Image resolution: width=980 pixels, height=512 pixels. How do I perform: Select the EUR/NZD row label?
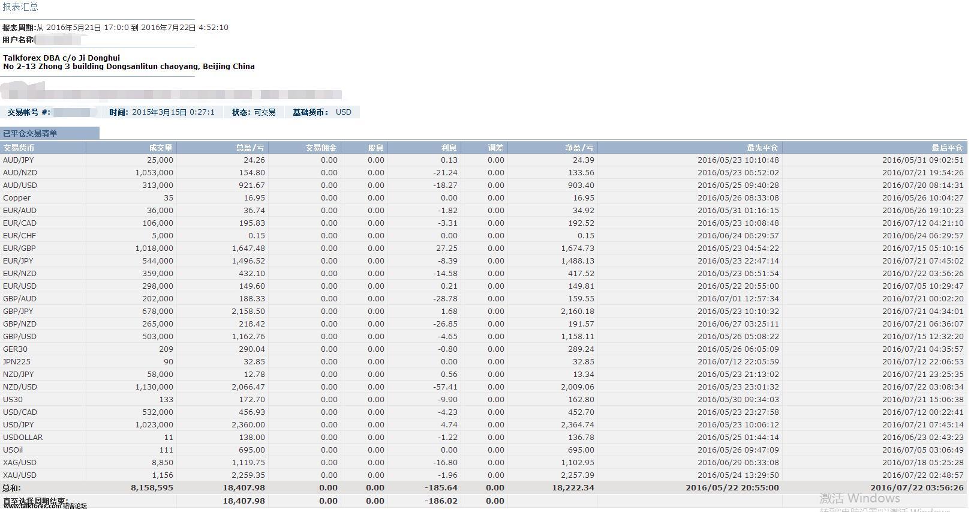20,273
